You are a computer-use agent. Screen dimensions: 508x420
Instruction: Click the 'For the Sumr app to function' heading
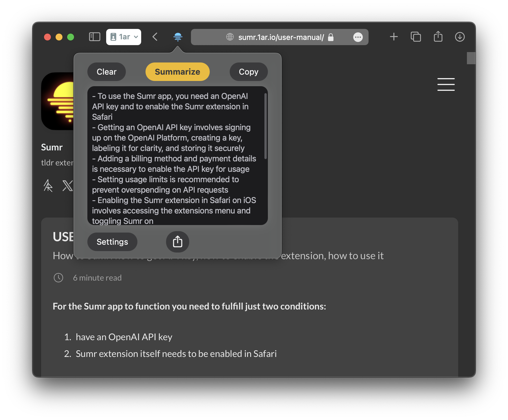pyautogui.click(x=189, y=306)
